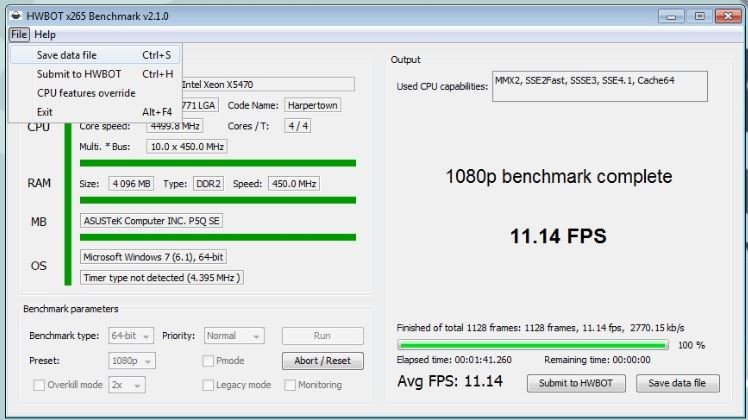
Task: Open the File menu
Action: coord(19,34)
